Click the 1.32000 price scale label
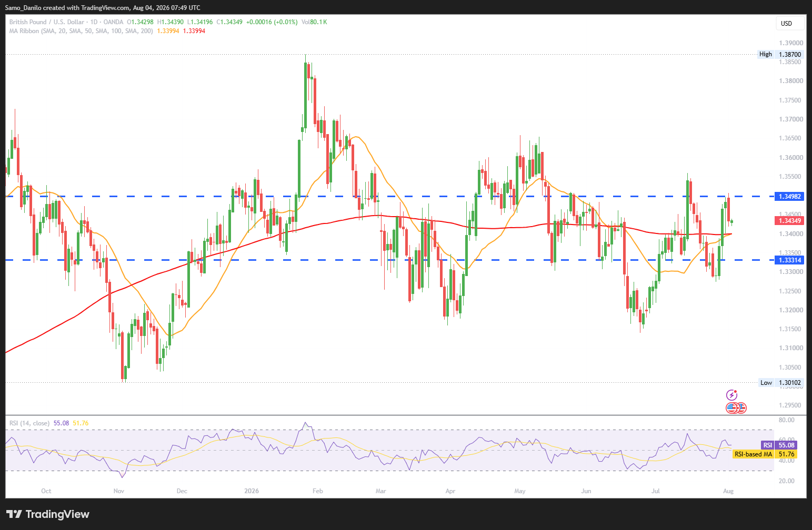The width and height of the screenshot is (812, 530). point(791,310)
